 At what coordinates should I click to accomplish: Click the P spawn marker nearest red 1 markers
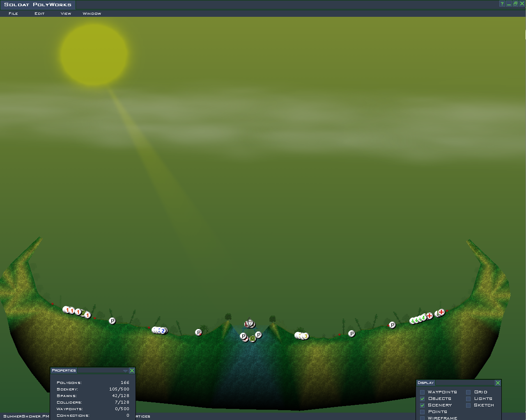point(112,321)
